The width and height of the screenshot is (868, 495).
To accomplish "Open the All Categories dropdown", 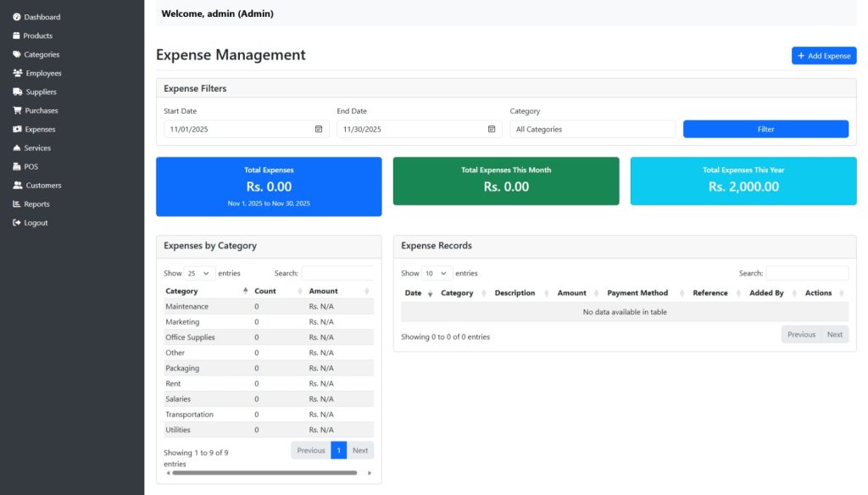I will [x=592, y=129].
